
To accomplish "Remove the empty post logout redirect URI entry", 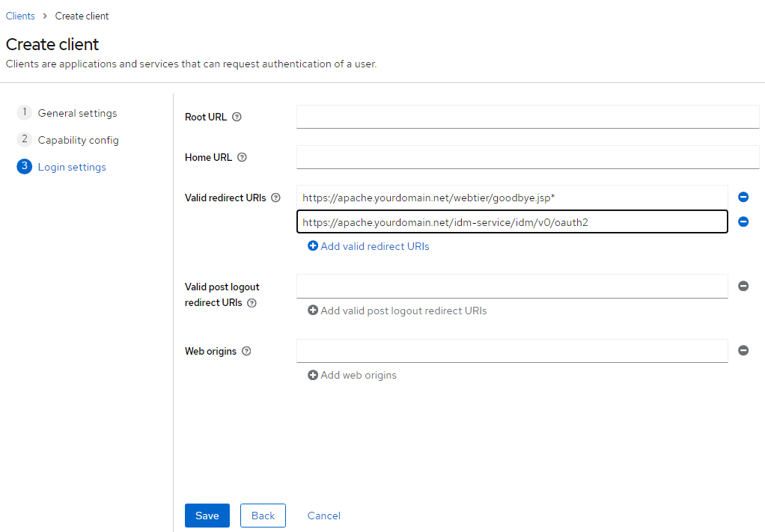I will pos(743,286).
